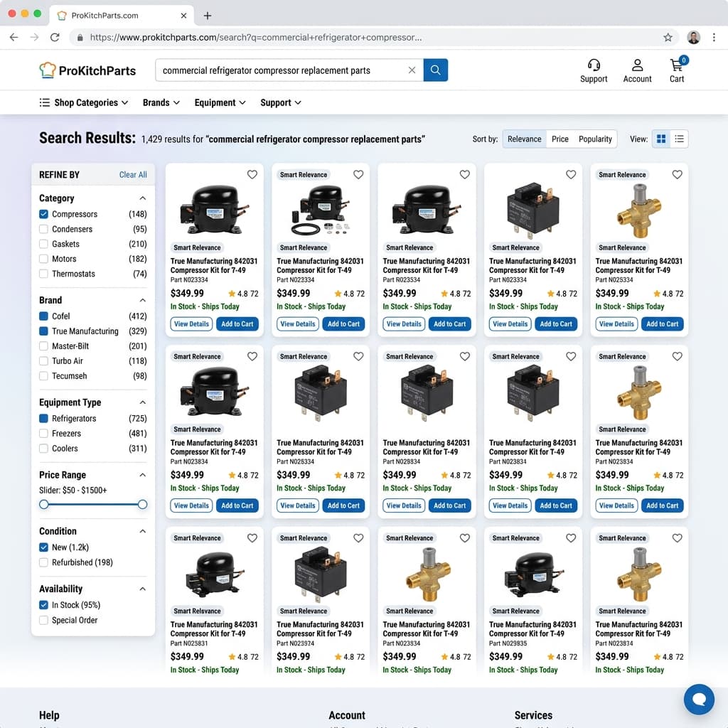
Task: Reload the page in browser
Action: [55, 38]
